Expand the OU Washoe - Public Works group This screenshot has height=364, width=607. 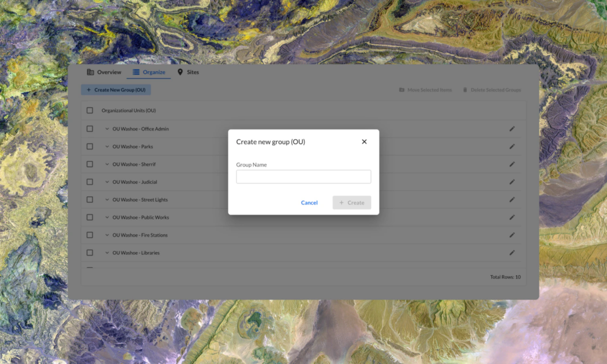click(x=107, y=217)
